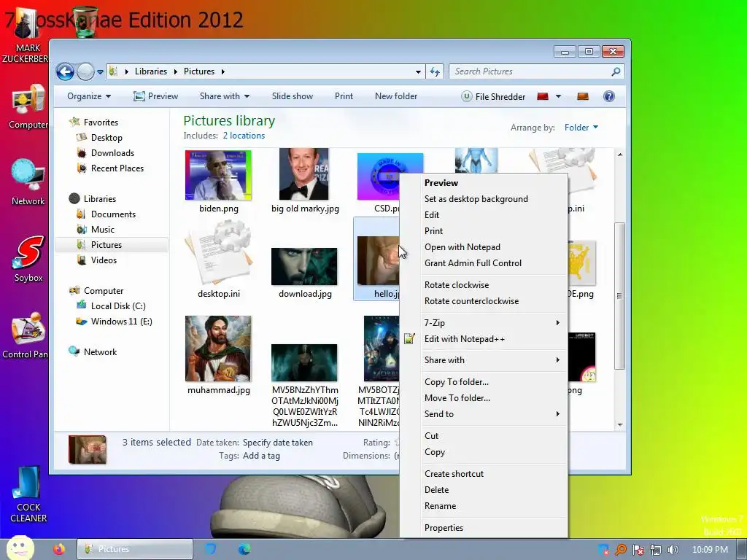Choose Preview from the context menu
Screen dimensions: 747x560
click(x=483, y=183)
